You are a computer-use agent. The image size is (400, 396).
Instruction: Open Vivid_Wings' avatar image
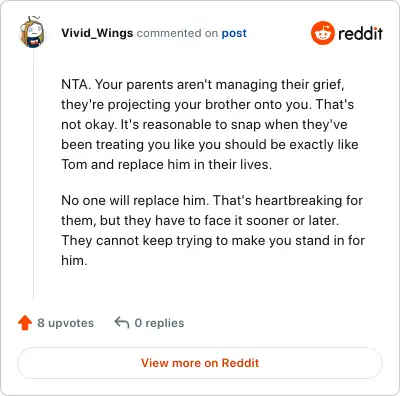coord(32,32)
